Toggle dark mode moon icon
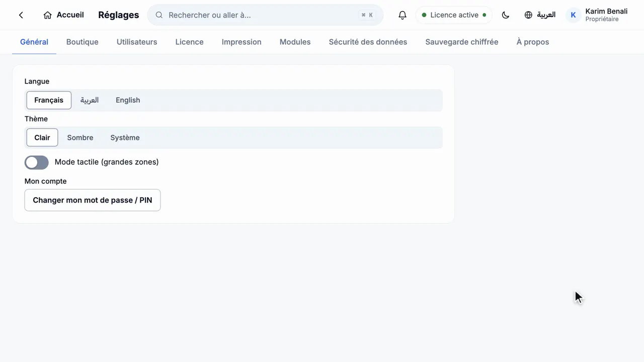This screenshot has width=644, height=362. pos(506,15)
